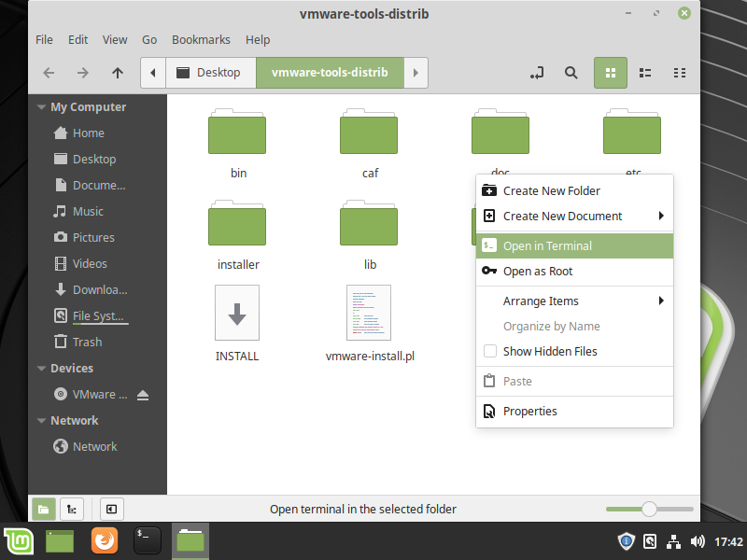Select the caf folder
This screenshot has width=747, height=560.
[x=369, y=144]
